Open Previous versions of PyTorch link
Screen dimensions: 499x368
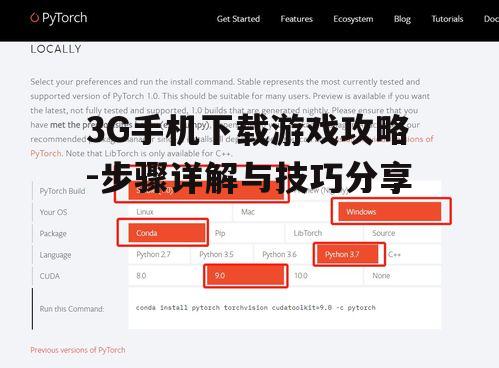coord(78,350)
